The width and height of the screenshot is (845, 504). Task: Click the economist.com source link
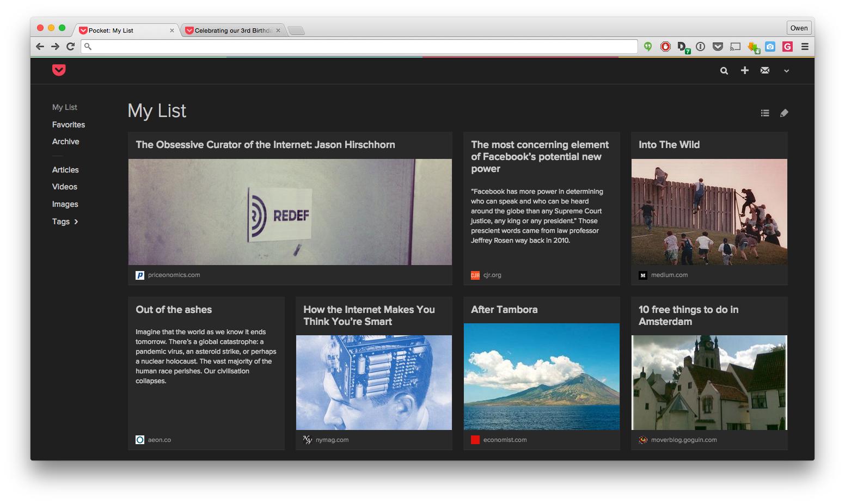505,440
